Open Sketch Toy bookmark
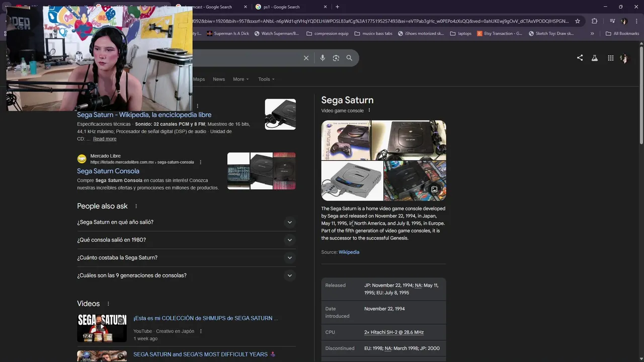Viewport: 644px width, 362px height. point(551,34)
